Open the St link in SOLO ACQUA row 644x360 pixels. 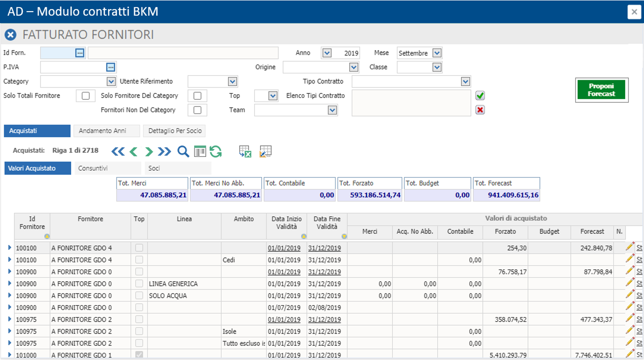pyautogui.click(x=639, y=295)
